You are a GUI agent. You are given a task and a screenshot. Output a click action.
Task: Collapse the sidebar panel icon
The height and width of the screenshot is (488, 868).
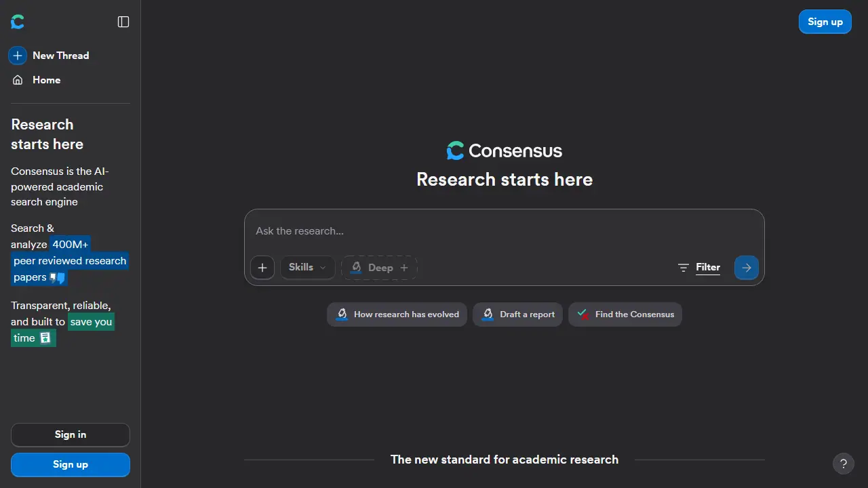(123, 22)
